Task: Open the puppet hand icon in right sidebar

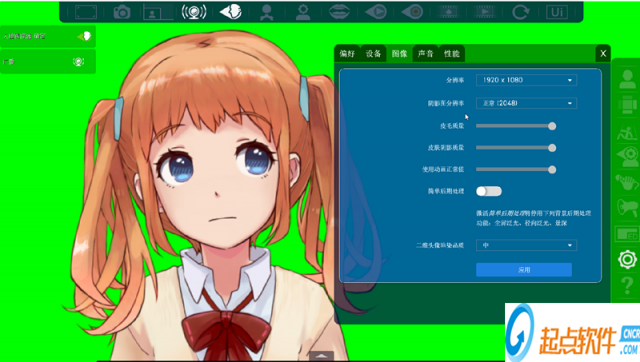Action: tap(627, 182)
